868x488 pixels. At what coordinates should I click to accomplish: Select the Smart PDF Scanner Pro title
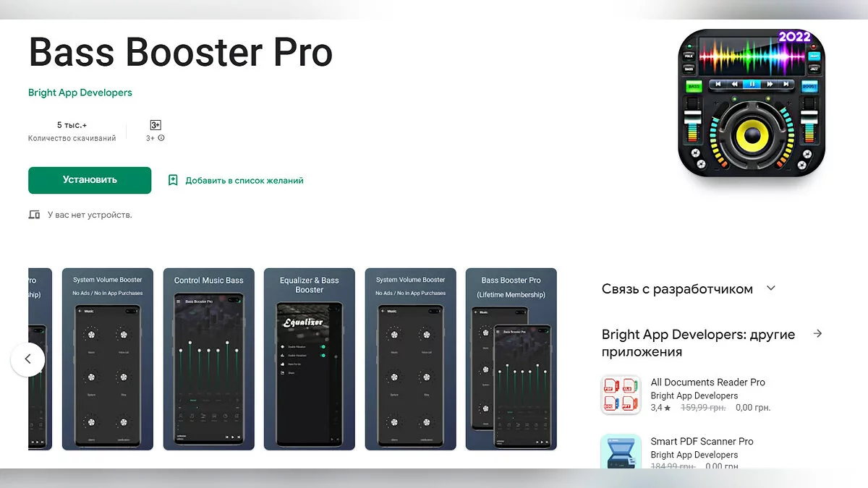(702, 442)
